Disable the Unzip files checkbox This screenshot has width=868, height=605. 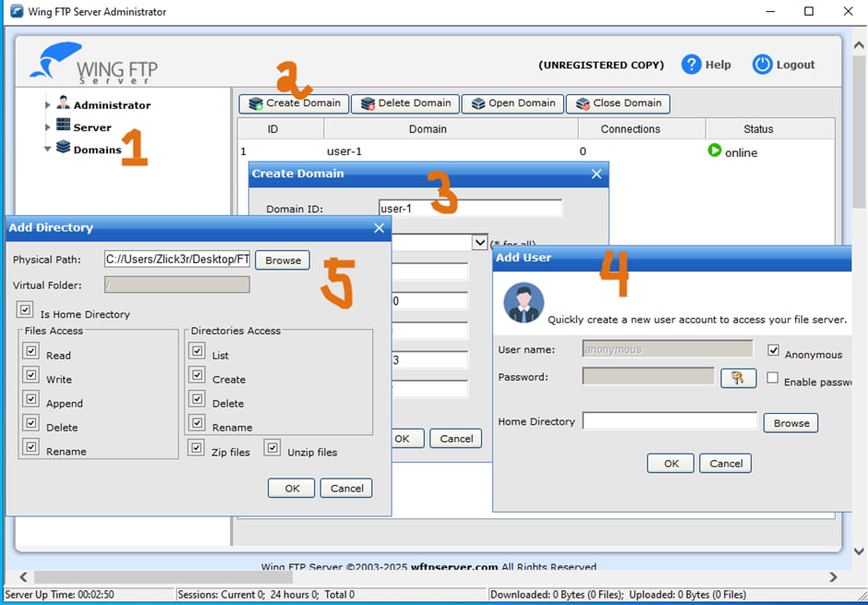272,448
